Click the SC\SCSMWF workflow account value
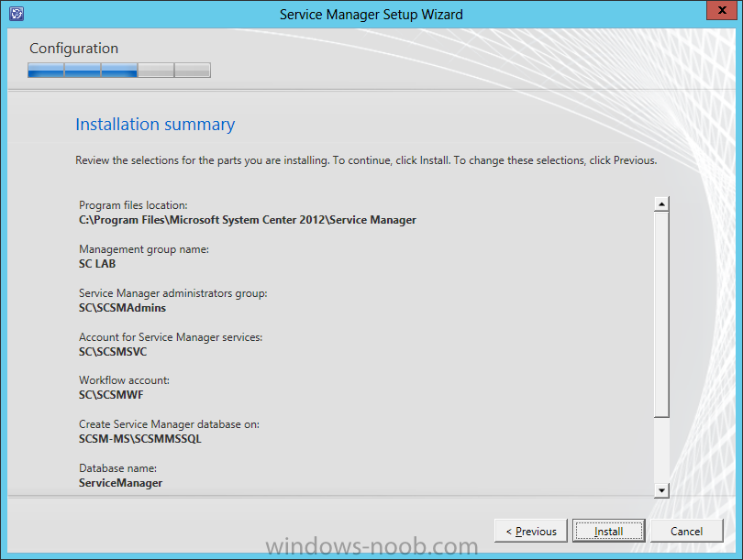743x560 pixels. (111, 395)
